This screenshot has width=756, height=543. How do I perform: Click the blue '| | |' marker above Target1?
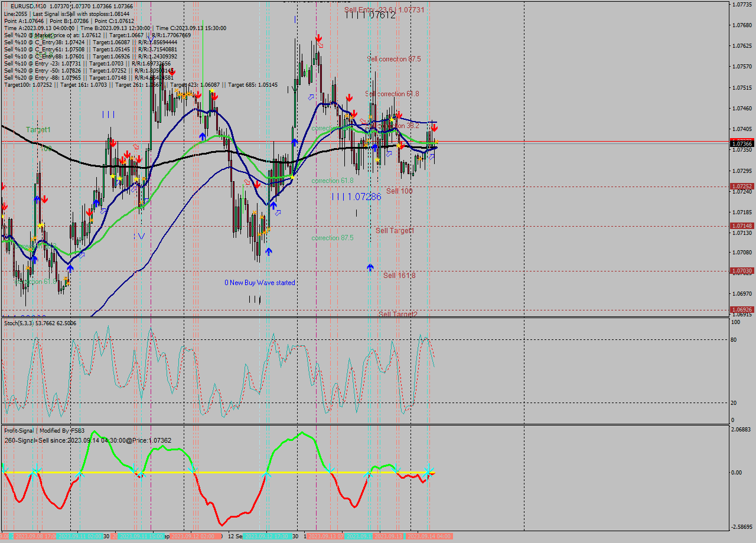pyautogui.click(x=108, y=115)
